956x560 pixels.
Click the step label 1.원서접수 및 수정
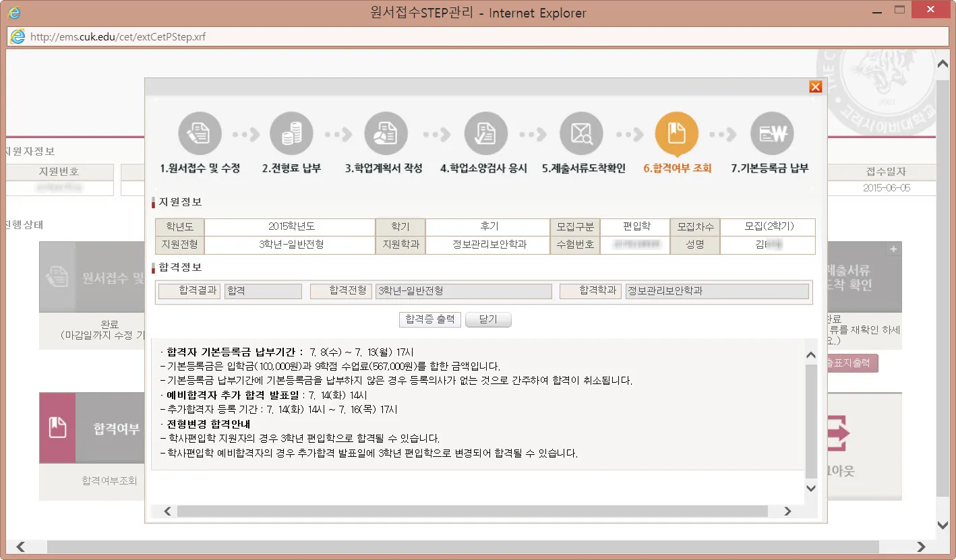(x=200, y=168)
